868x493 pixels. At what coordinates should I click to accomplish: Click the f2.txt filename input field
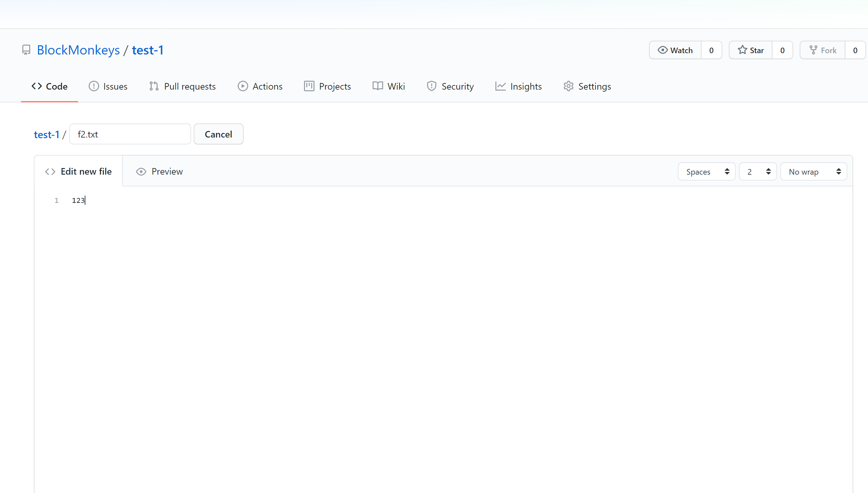130,135
